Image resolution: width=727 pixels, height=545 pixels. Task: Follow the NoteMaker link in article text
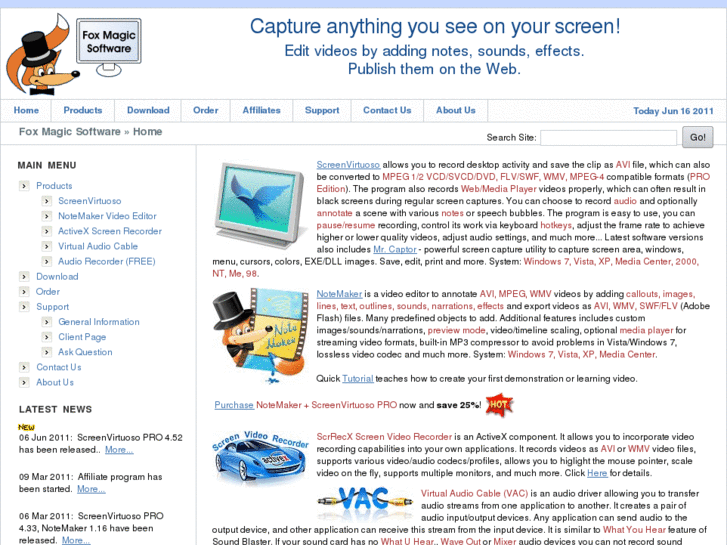coord(339,294)
